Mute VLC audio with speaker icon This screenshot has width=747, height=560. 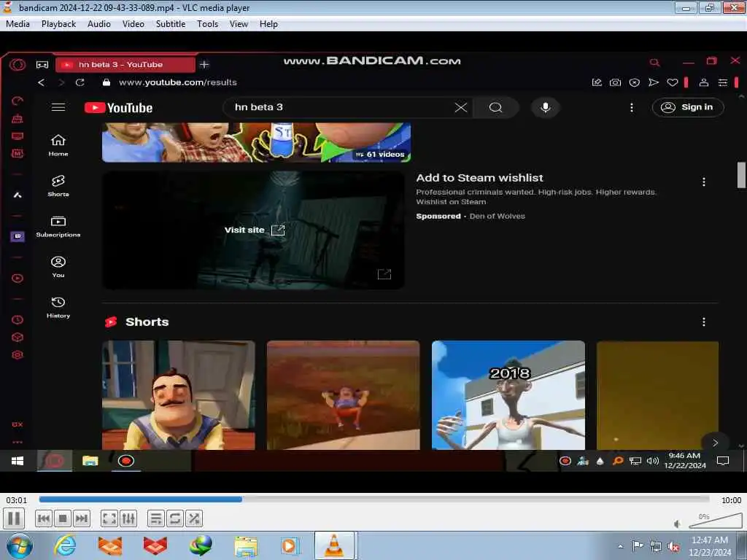click(677, 524)
